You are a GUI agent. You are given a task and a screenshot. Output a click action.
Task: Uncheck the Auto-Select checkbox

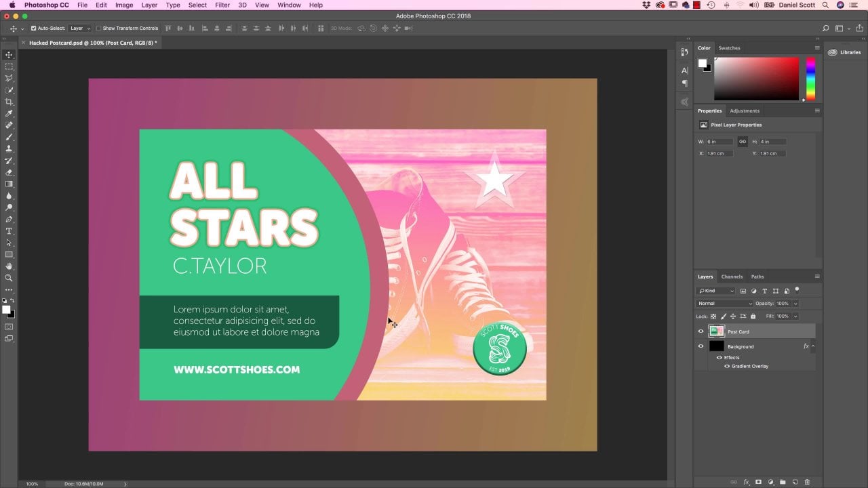[33, 28]
